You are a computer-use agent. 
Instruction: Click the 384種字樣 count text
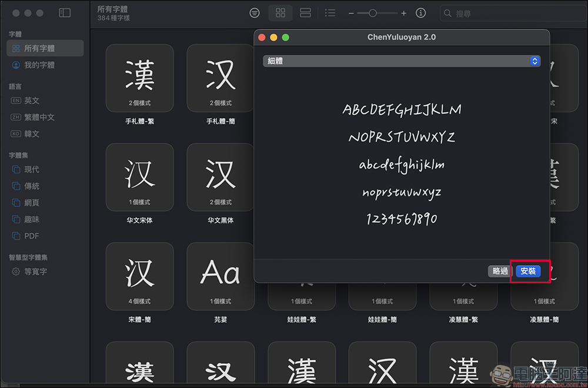coord(113,18)
